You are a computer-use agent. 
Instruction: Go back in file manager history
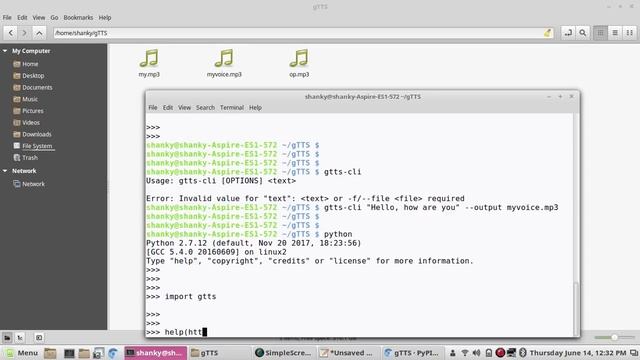(x=11, y=33)
